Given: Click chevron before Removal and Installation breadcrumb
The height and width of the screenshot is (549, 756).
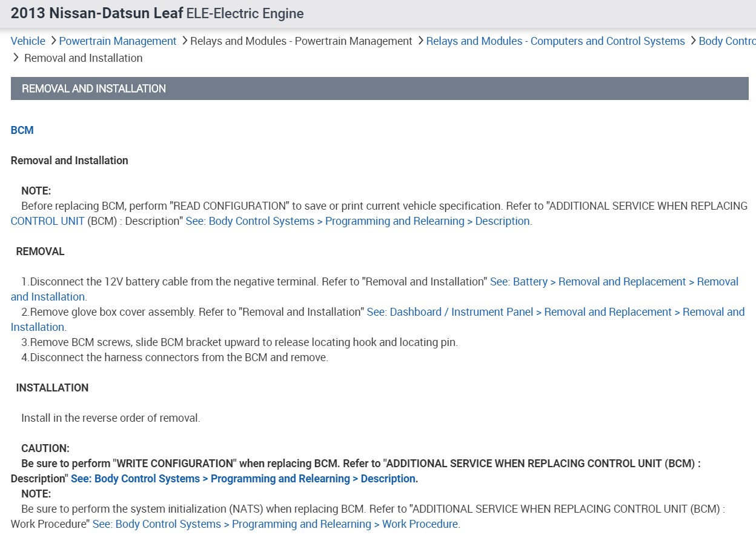Looking at the screenshot, I should (x=16, y=58).
